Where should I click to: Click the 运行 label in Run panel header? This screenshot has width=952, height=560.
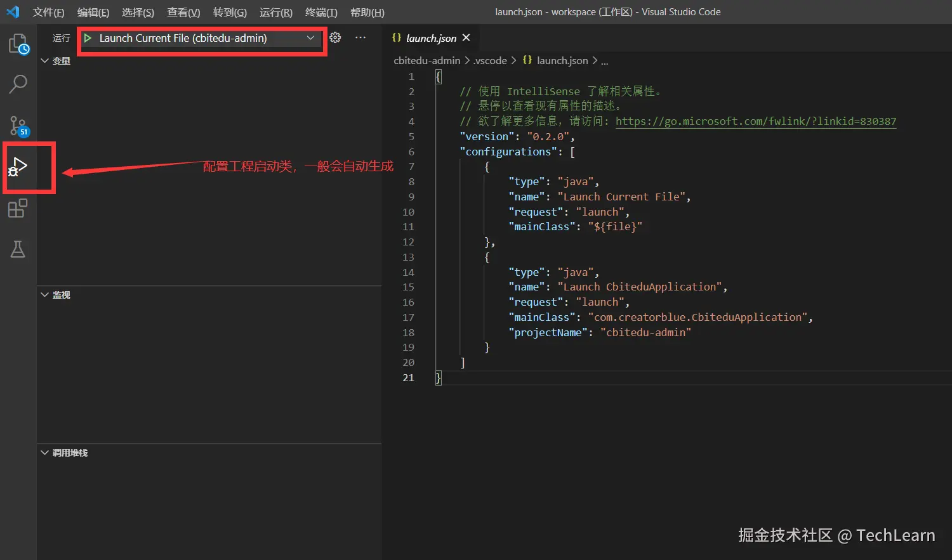61,38
